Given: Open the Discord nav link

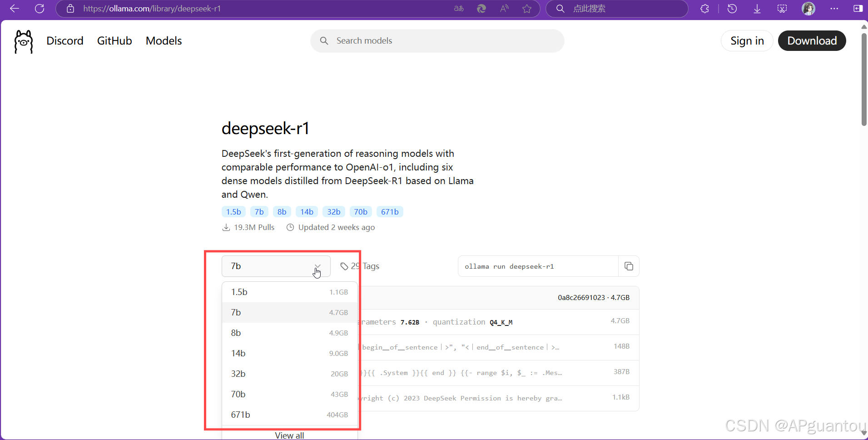Looking at the screenshot, I should [65, 41].
